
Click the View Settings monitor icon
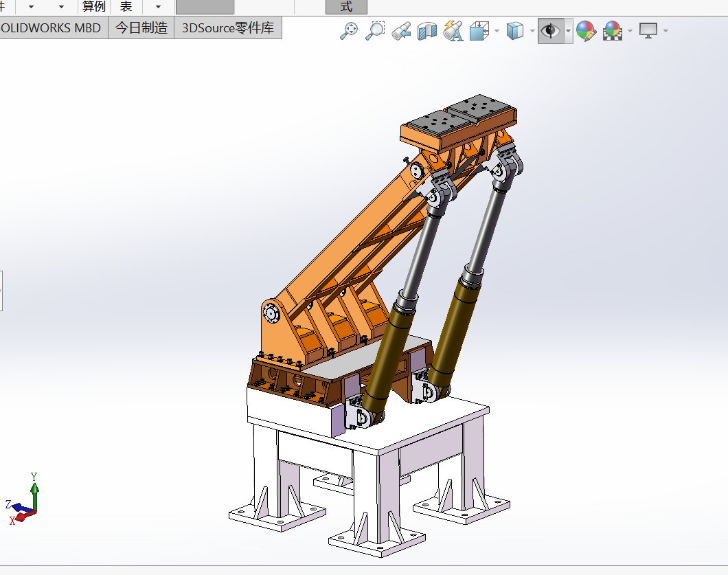tap(648, 31)
